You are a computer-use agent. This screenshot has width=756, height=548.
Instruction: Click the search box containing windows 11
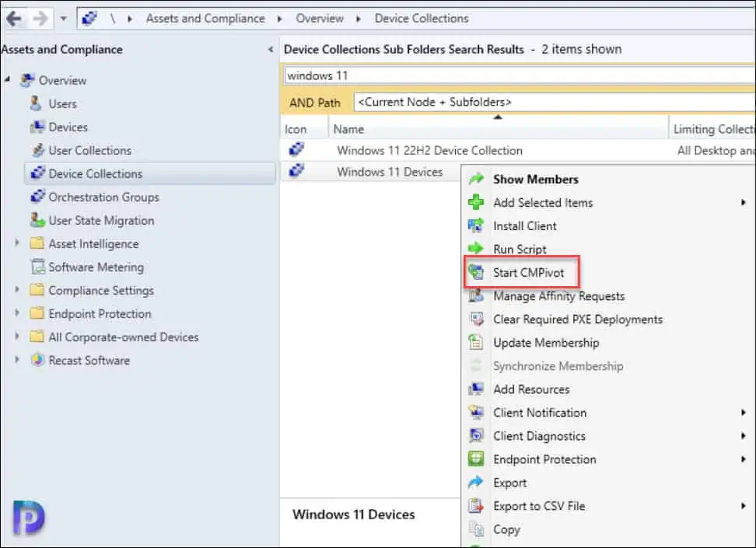[x=520, y=75]
